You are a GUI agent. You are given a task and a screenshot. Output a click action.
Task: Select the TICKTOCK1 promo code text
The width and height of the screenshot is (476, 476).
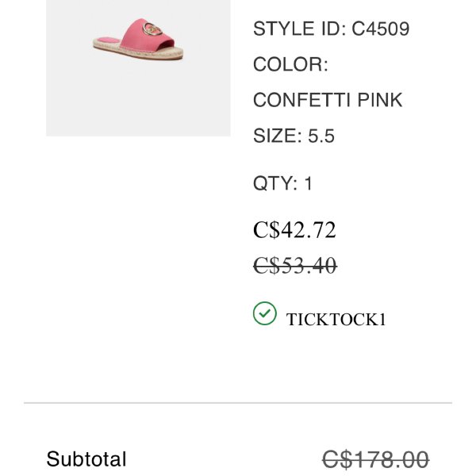[336, 320]
